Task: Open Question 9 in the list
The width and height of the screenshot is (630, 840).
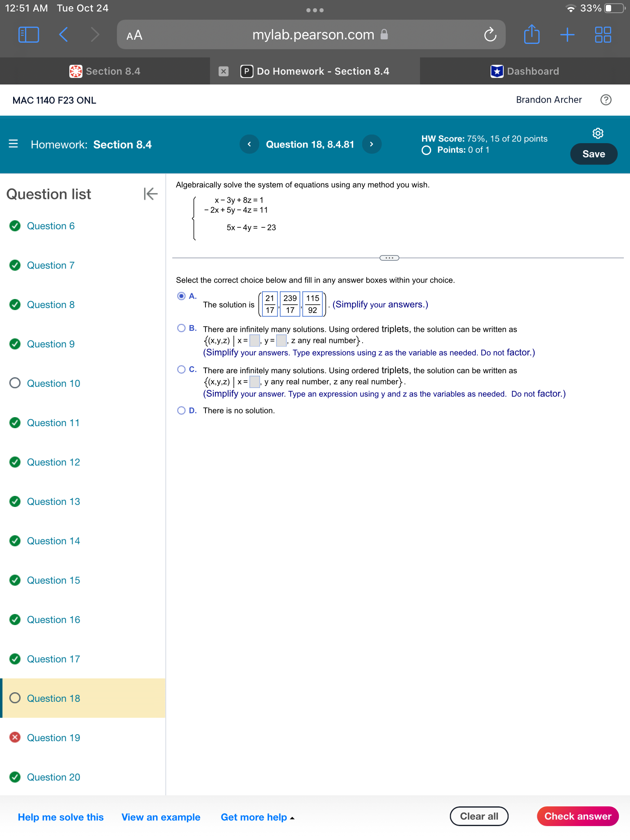Action: pos(51,344)
